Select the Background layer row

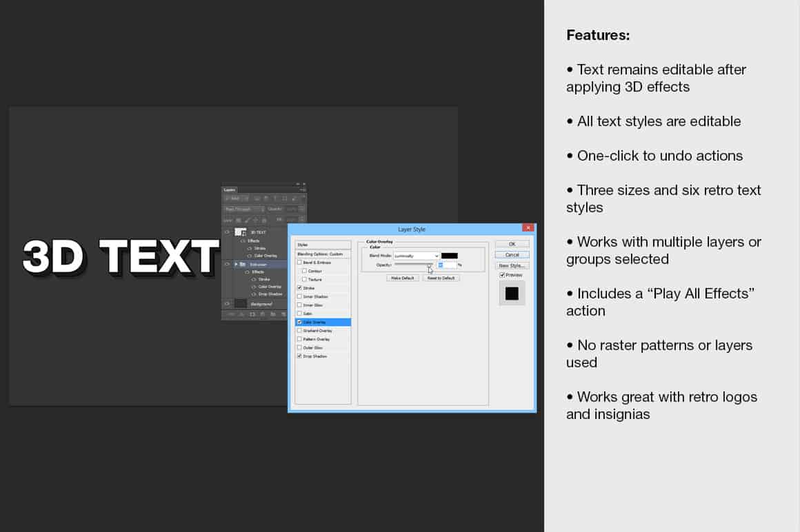pyautogui.click(x=254, y=304)
